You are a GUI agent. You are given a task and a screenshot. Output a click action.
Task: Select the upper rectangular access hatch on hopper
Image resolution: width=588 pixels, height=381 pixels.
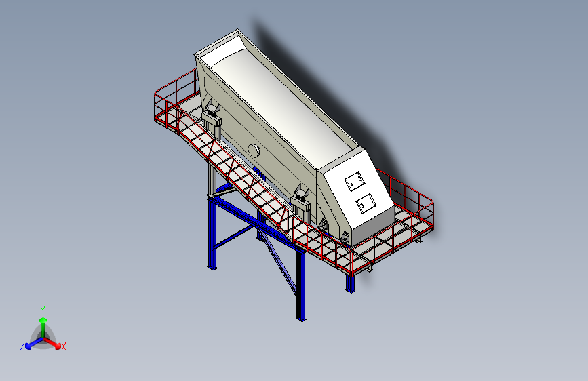pos(355,182)
